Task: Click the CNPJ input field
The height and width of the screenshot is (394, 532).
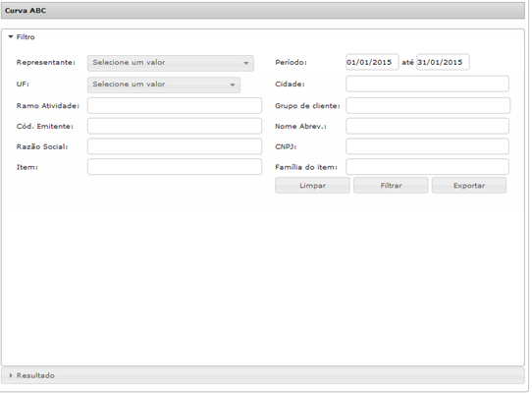Action: pyautogui.click(x=427, y=146)
